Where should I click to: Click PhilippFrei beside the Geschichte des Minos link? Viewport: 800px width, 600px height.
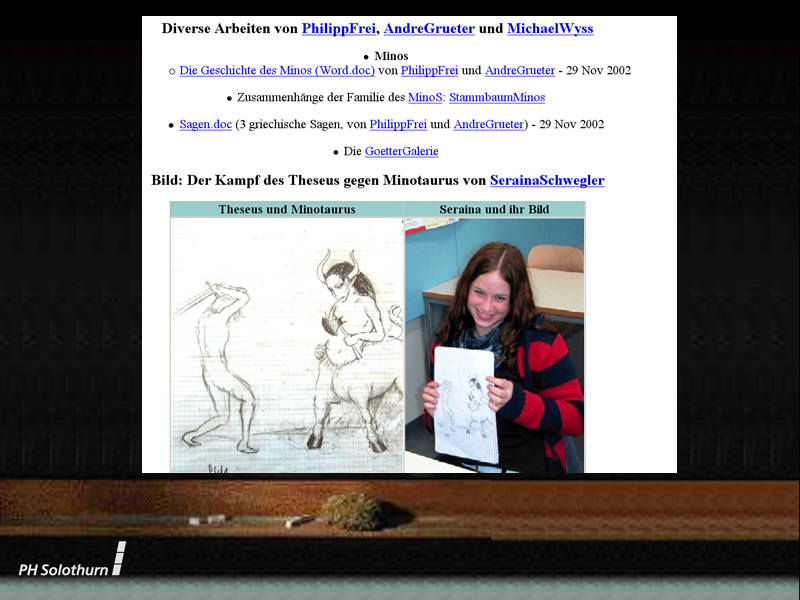[429, 71]
